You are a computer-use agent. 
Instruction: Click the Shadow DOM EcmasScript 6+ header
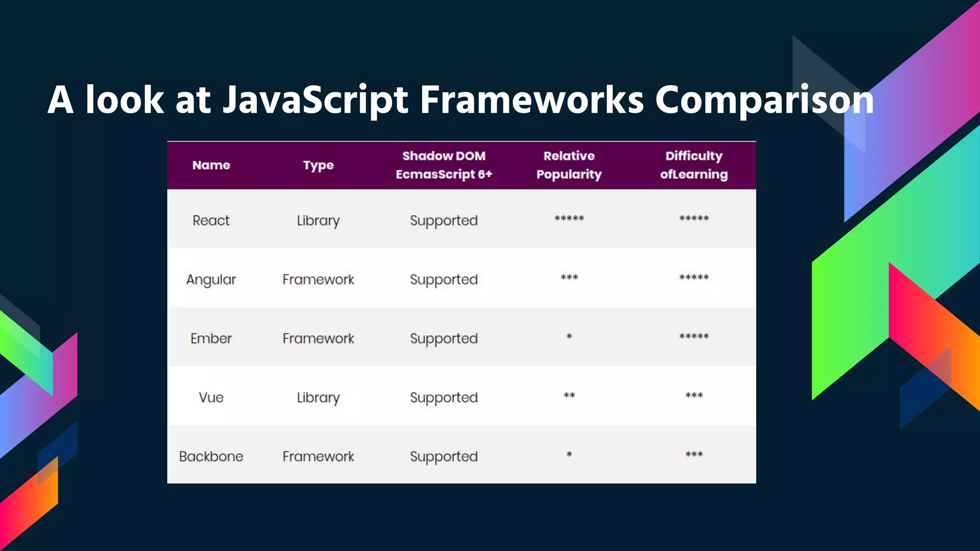[x=444, y=165]
